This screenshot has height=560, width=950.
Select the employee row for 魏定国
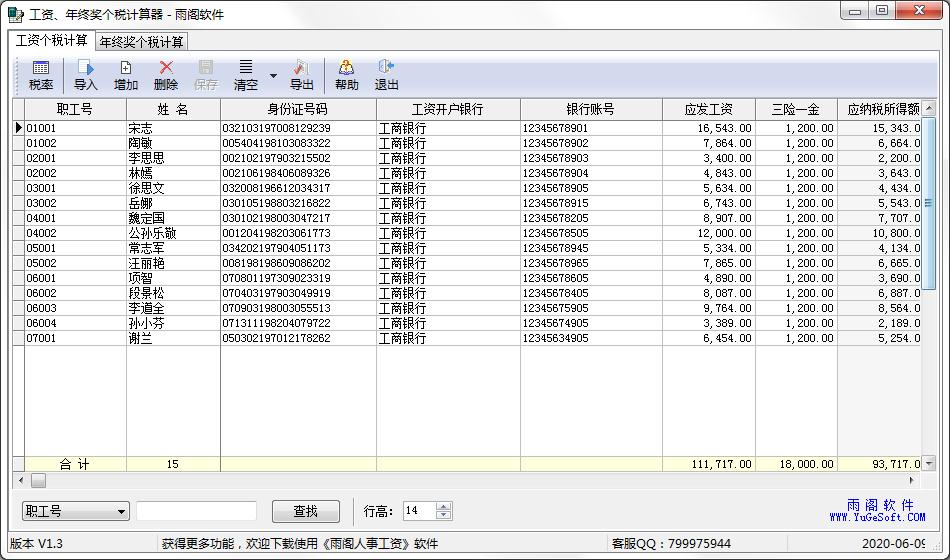click(146, 218)
